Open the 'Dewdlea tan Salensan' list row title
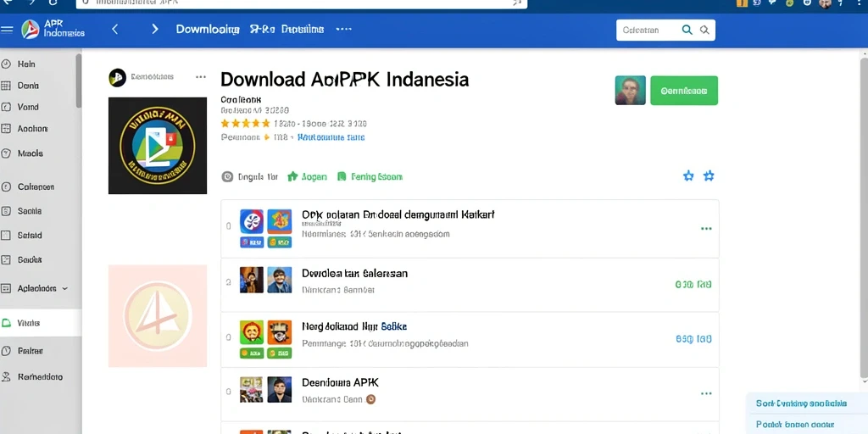This screenshot has width=868, height=434. 355,274
